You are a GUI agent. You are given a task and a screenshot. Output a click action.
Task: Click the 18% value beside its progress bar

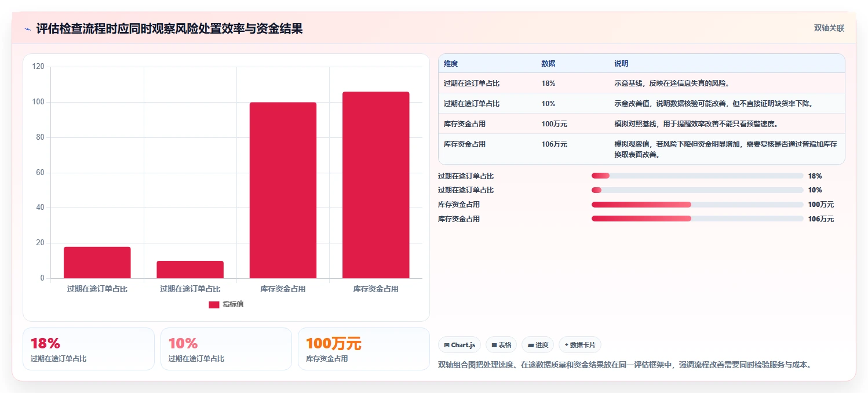(x=815, y=176)
